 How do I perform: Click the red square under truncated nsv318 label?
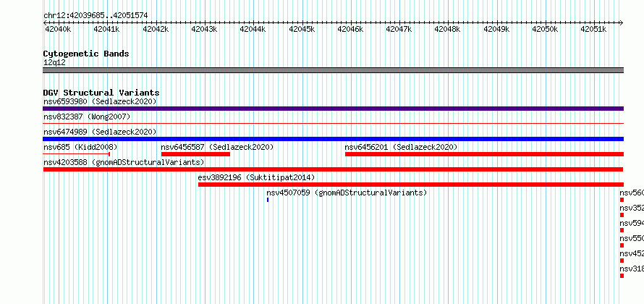(622, 276)
